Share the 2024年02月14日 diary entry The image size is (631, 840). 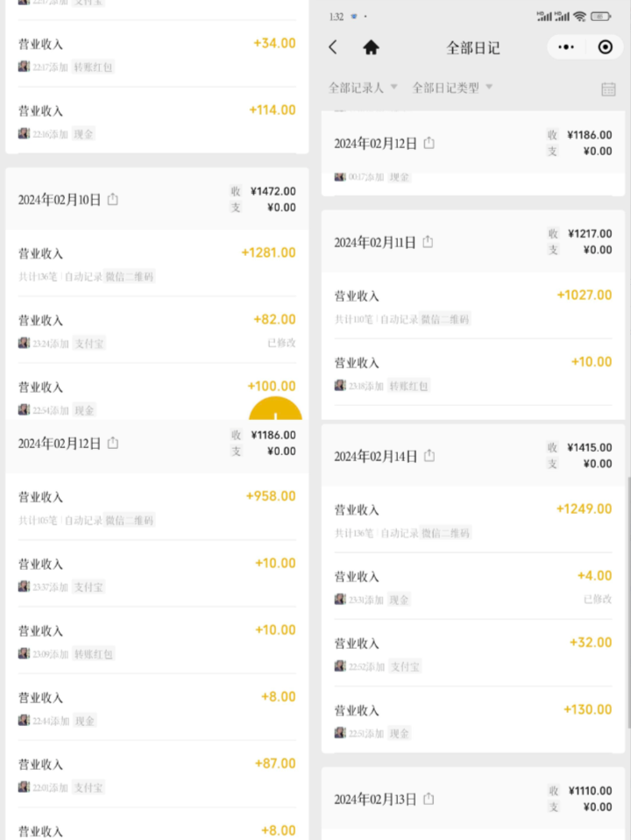click(429, 456)
